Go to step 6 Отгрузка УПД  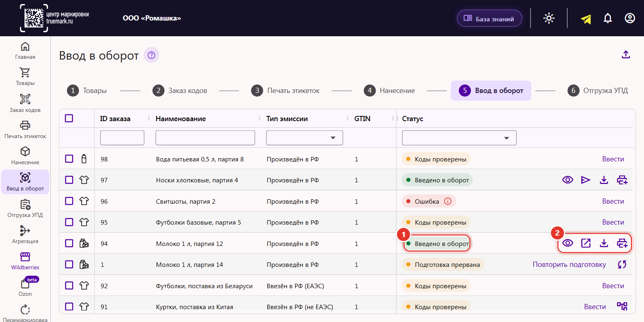click(x=598, y=91)
